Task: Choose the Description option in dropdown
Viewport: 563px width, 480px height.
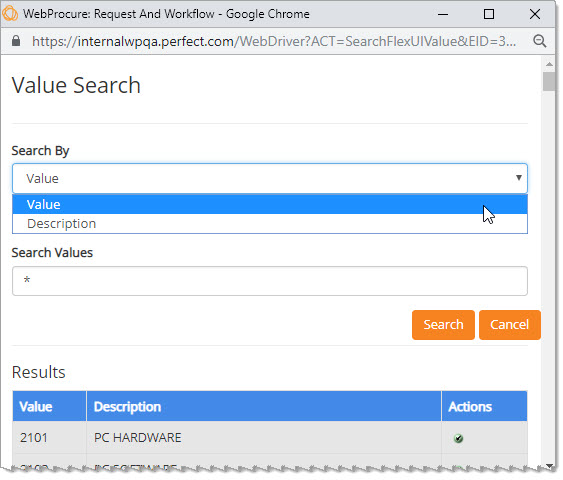Action: pos(270,223)
